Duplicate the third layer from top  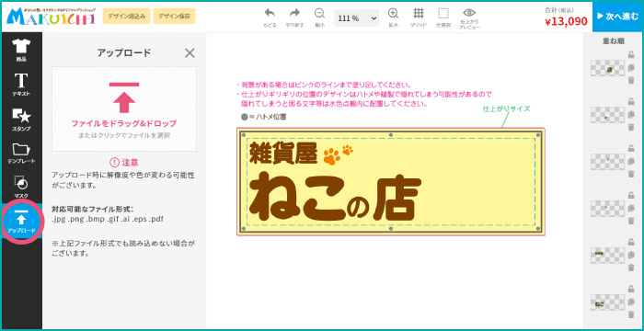631,162
